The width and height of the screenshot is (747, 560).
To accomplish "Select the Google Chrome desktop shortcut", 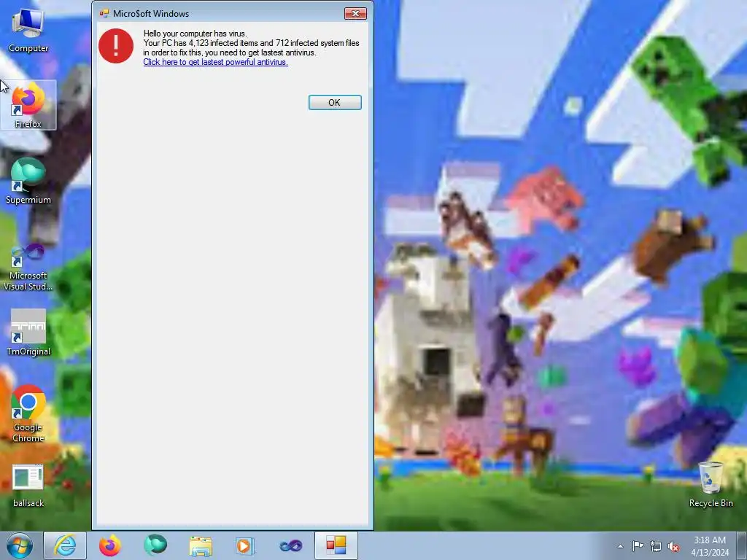I will 28,413.
